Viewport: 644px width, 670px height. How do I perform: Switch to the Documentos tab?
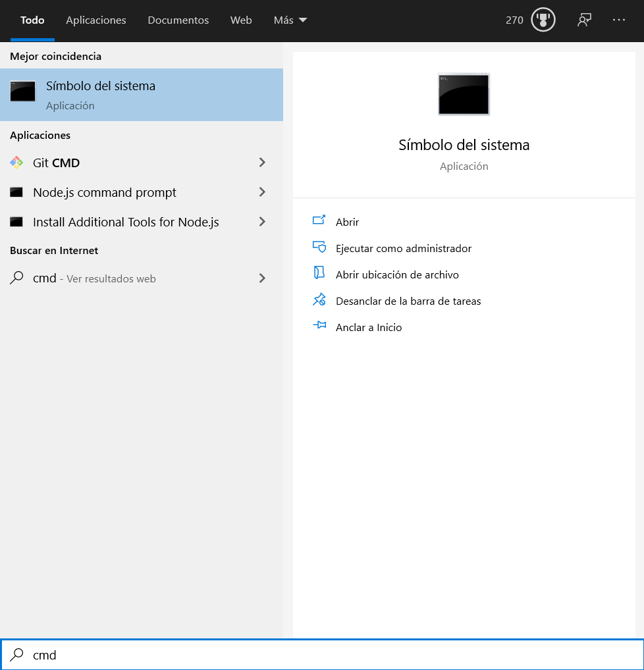(178, 20)
